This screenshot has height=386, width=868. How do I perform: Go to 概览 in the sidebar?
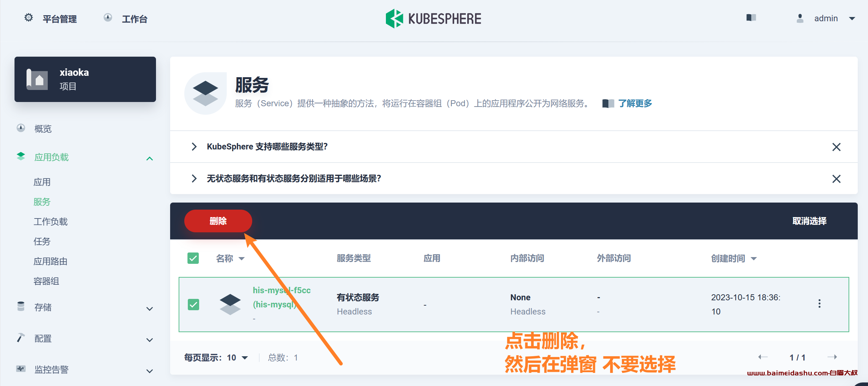(43, 129)
